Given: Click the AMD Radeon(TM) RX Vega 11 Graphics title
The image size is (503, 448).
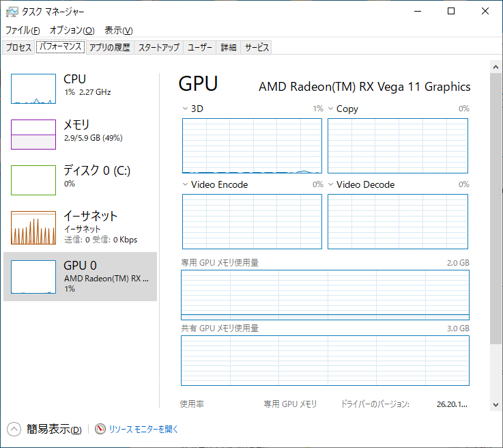Looking at the screenshot, I should tap(364, 87).
